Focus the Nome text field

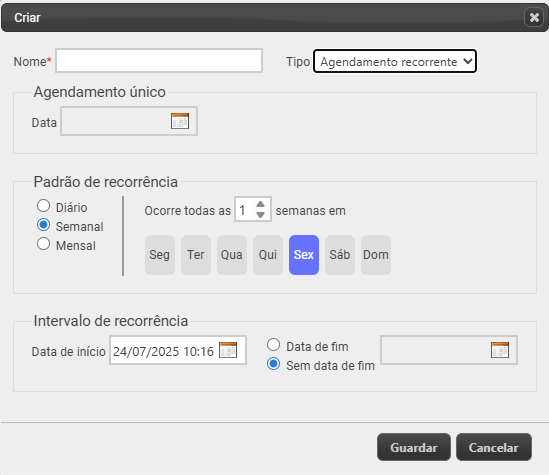pyautogui.click(x=159, y=61)
